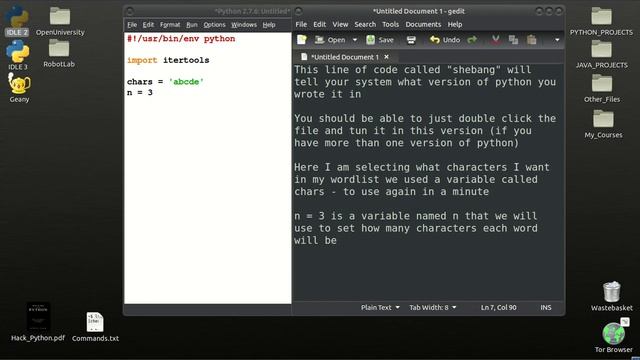The image size is (640, 360).
Task: Select Geany desktop icon
Action: pyautogui.click(x=19, y=88)
